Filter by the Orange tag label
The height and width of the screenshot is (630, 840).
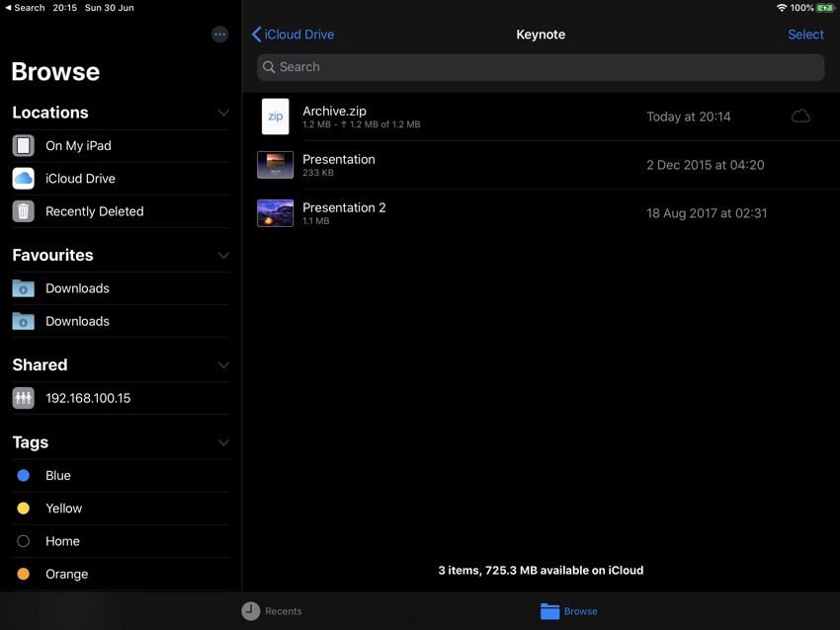click(x=67, y=574)
